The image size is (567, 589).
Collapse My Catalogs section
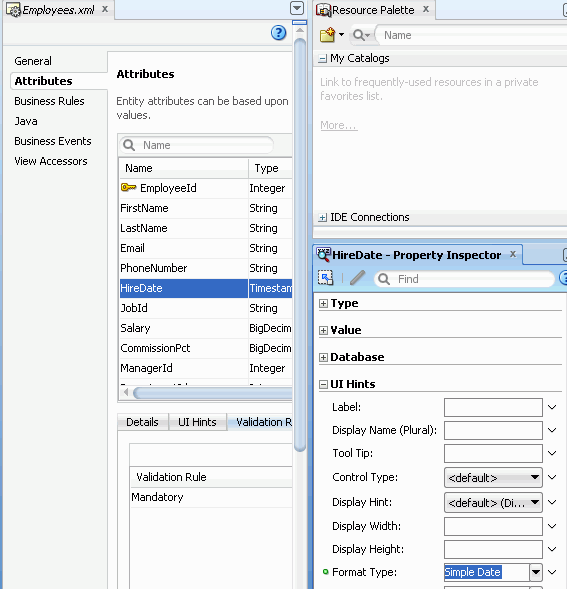coord(322,59)
